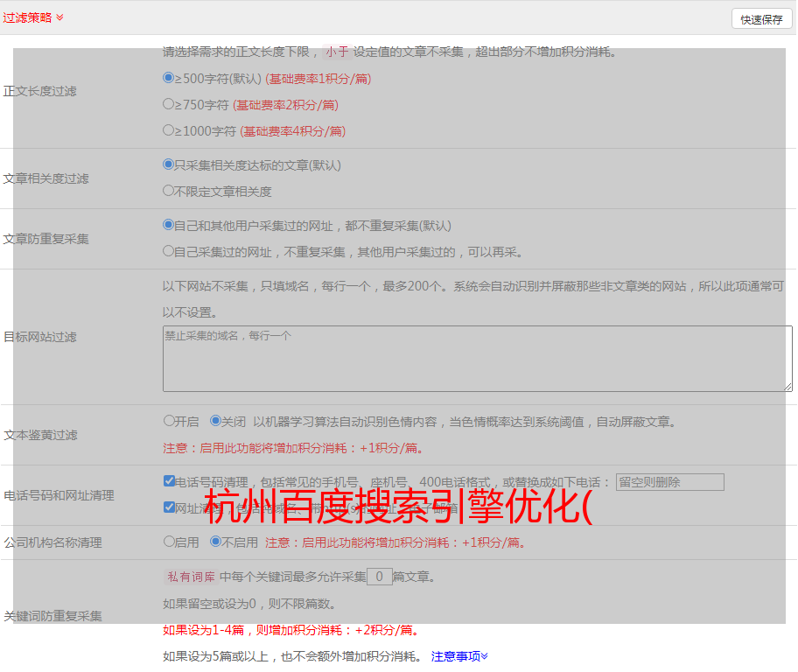Click the 禁止采集的域名 text area
The image size is (798, 672).
click(x=477, y=359)
